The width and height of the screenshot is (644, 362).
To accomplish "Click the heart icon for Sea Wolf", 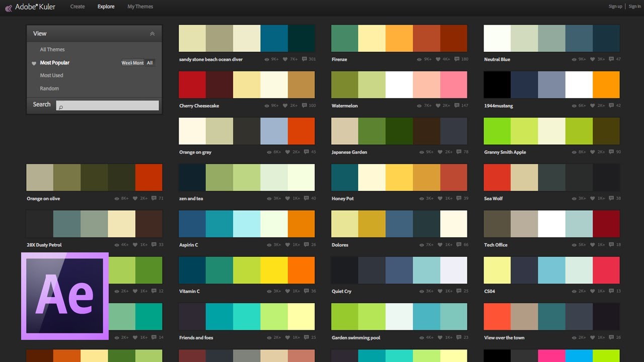I will (592, 199).
